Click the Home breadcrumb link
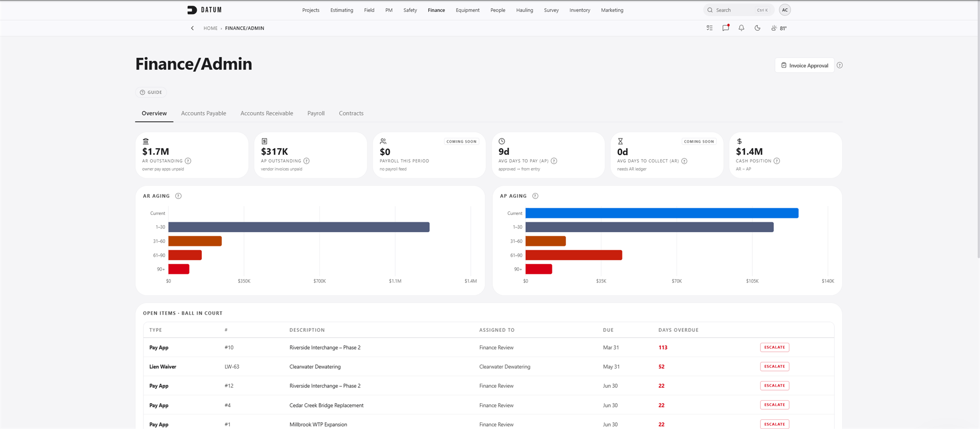The image size is (980, 429). tap(211, 28)
